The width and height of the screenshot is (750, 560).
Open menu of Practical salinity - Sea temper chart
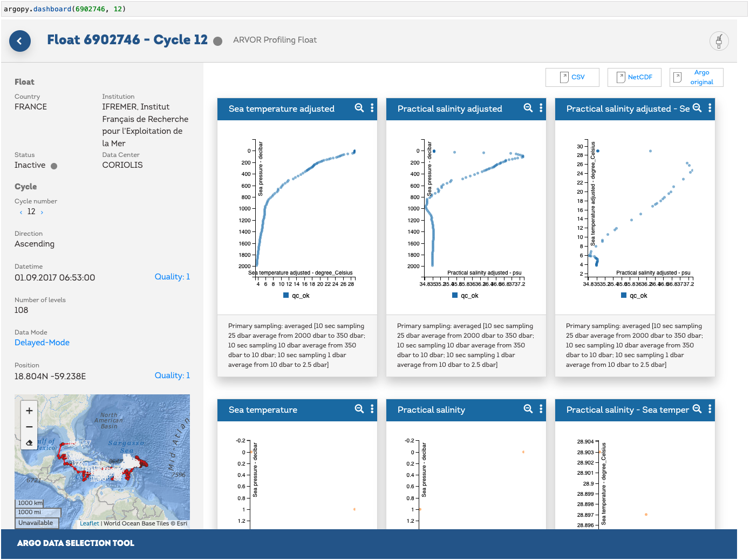click(710, 409)
